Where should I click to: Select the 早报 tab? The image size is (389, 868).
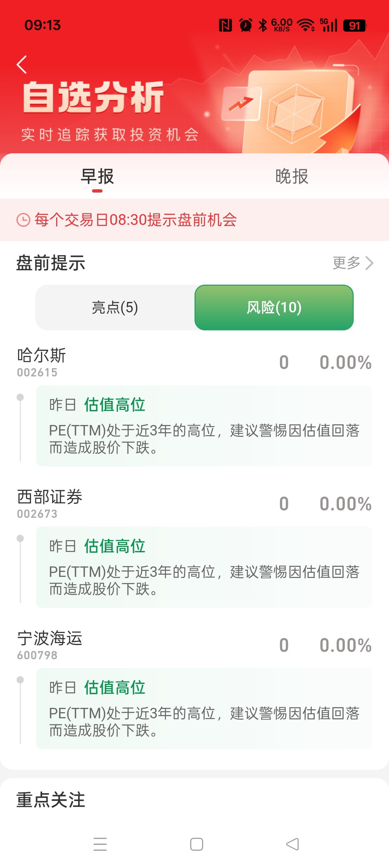(97, 176)
